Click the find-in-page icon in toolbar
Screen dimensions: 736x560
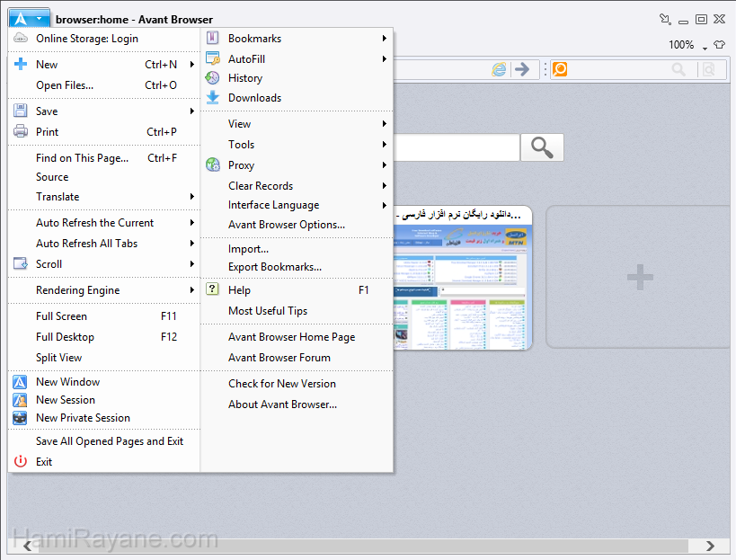pos(709,69)
